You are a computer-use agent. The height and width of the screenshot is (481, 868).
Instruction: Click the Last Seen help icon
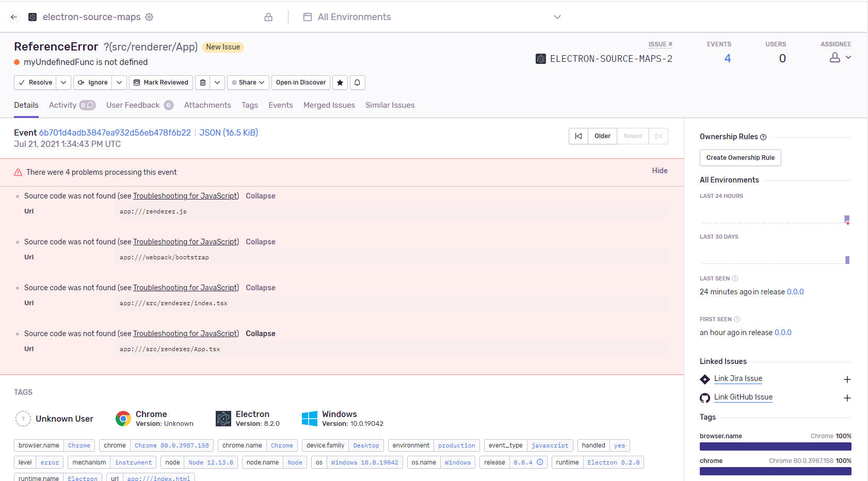click(735, 278)
